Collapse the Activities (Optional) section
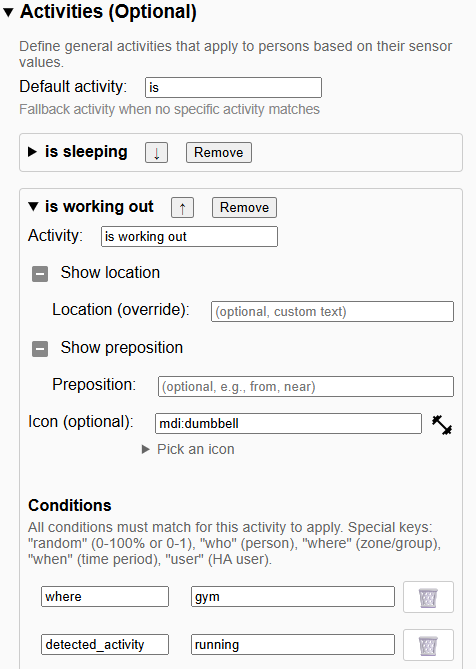Viewport: 476px width, 669px height. [8, 12]
